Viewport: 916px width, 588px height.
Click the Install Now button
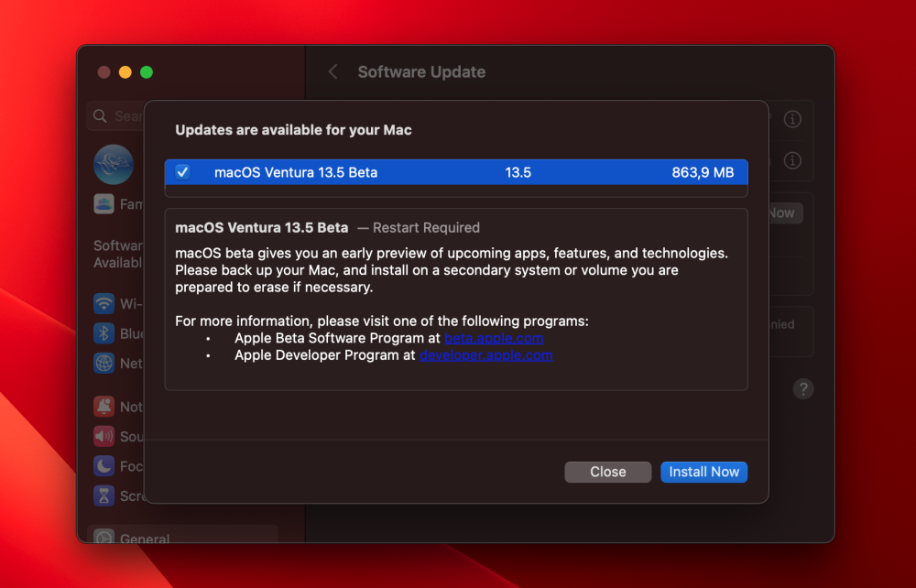pos(703,472)
